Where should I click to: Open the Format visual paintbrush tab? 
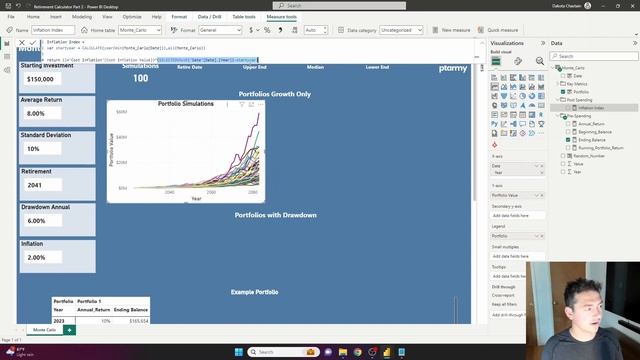click(x=518, y=61)
